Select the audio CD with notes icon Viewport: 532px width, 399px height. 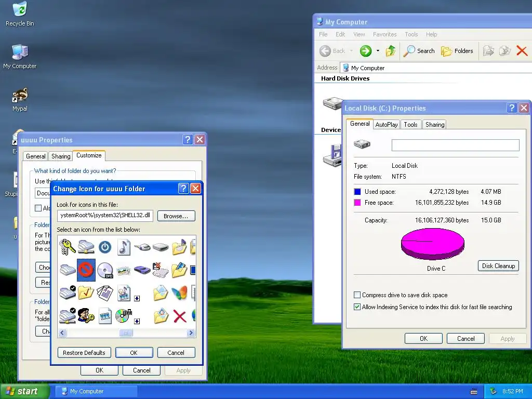[124, 315]
